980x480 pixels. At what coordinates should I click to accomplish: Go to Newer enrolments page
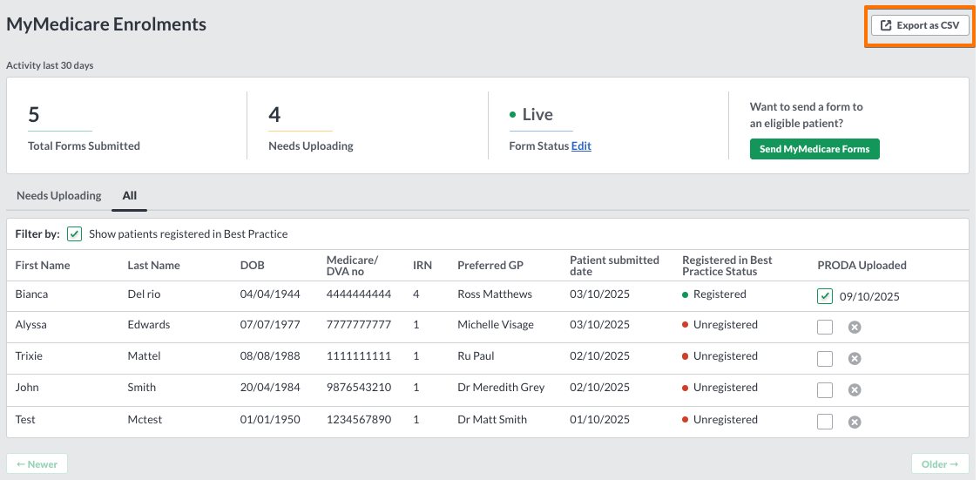tap(37, 463)
